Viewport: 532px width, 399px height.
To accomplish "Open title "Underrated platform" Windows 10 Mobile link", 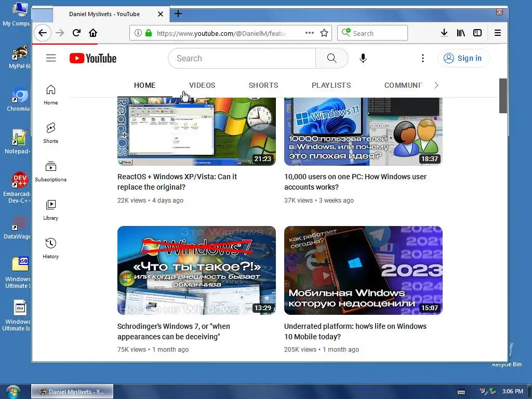I will [355, 331].
